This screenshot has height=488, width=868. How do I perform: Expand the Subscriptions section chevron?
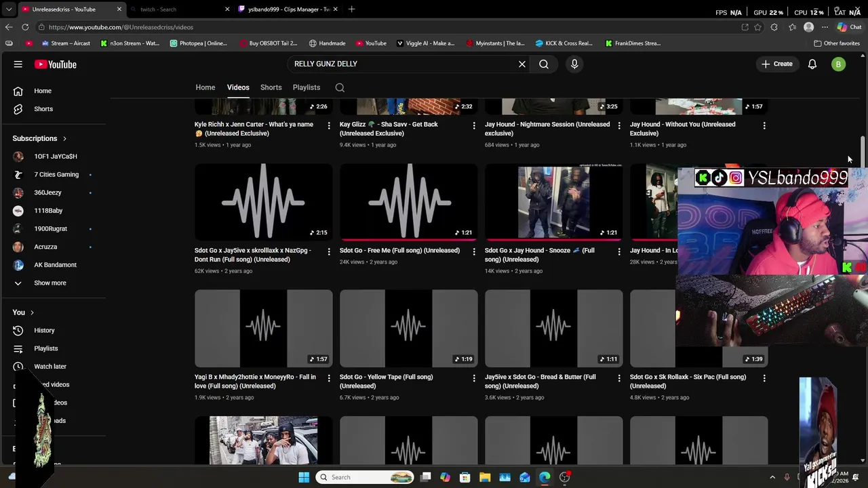[x=64, y=139]
